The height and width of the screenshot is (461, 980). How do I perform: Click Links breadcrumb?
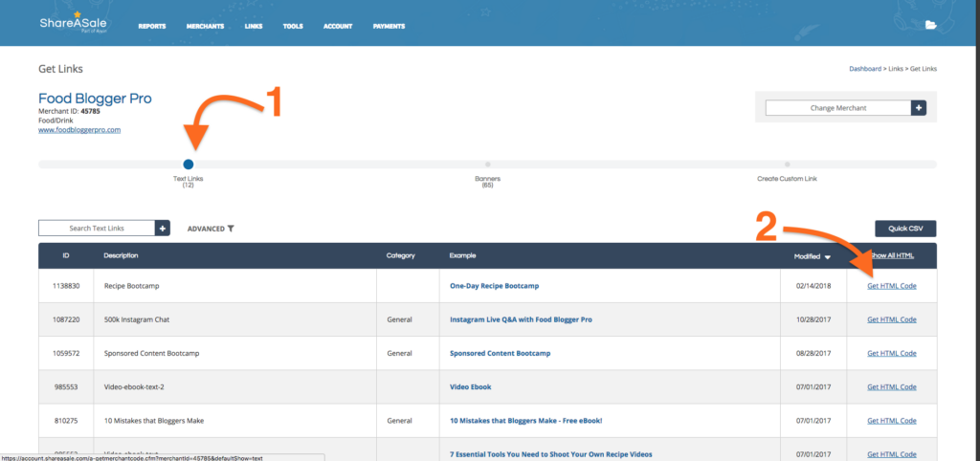(897, 69)
